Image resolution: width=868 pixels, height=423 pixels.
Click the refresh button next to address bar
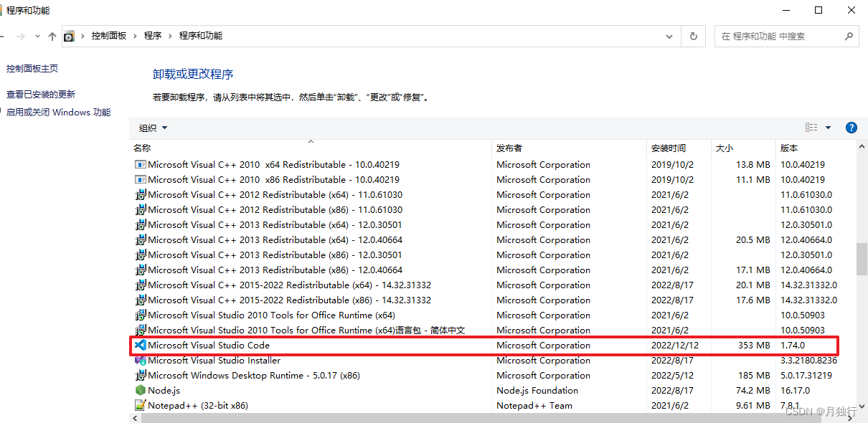[693, 36]
